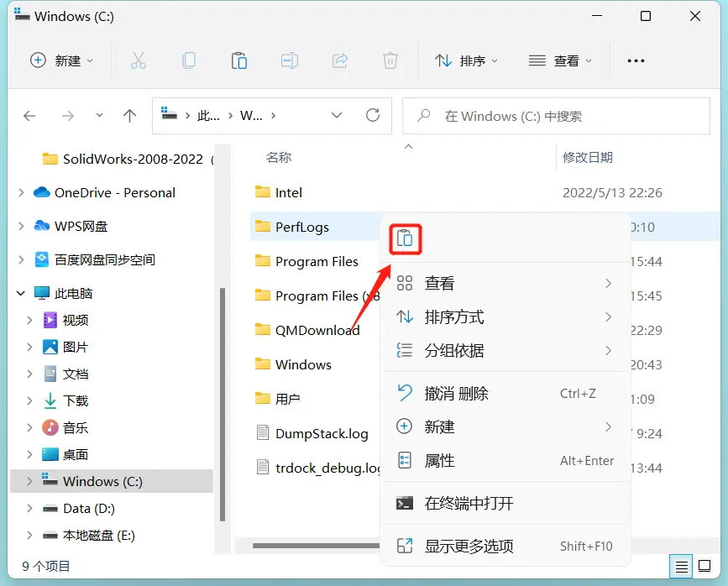This screenshot has height=586, width=728.
Task: Click the Intel folder icon
Action: tap(263, 191)
